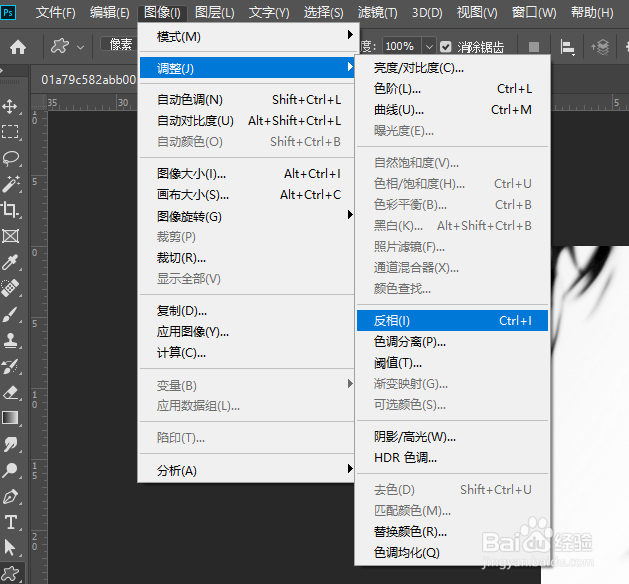Select the Crop tool
629x584 pixels.
pyautogui.click(x=10, y=210)
